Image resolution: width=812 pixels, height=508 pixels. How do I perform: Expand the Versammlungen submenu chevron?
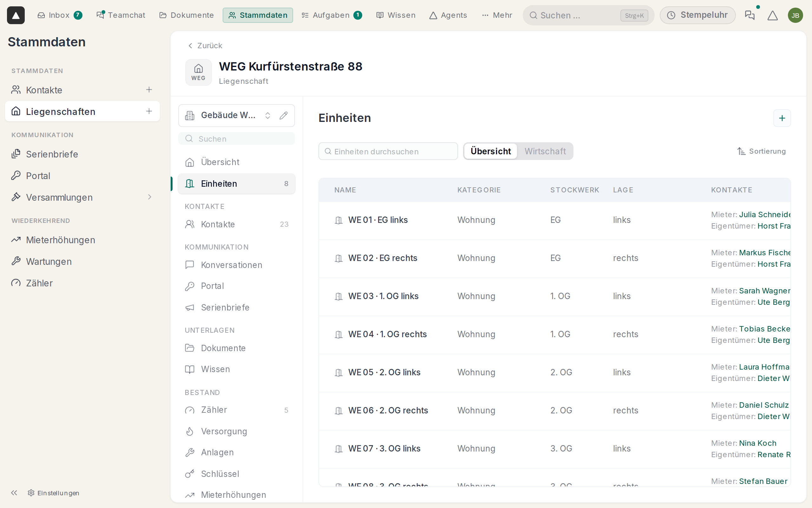coord(150,197)
